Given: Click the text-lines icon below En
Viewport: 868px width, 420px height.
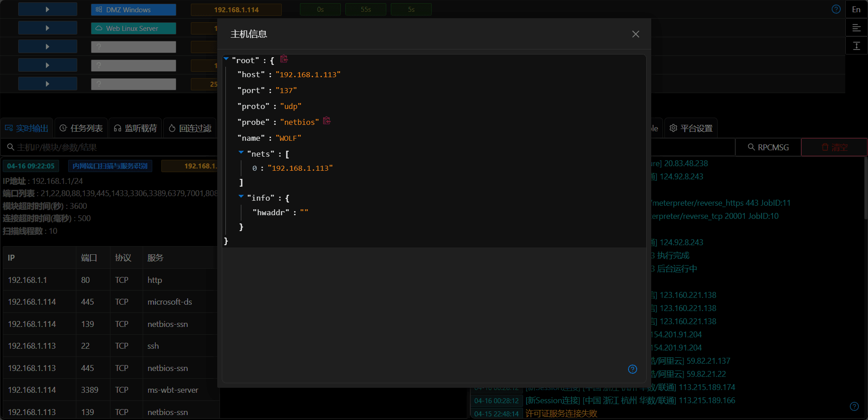Looking at the screenshot, I should pos(856,28).
